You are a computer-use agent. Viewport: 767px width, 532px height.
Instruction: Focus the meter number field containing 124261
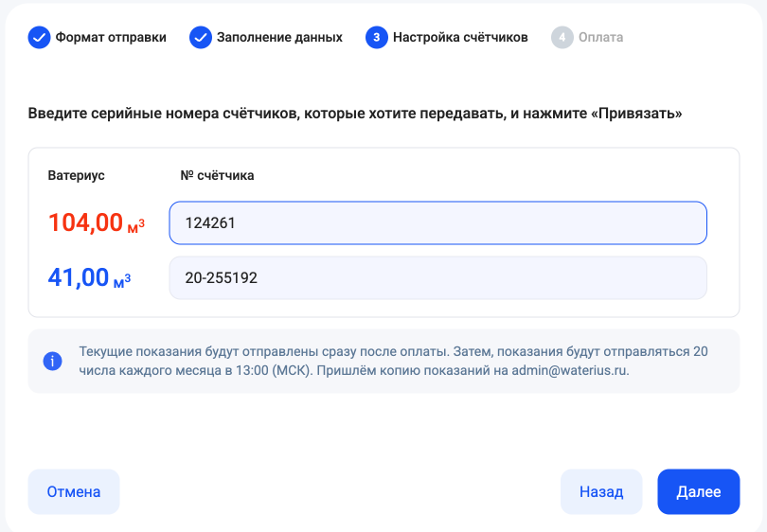(437, 222)
